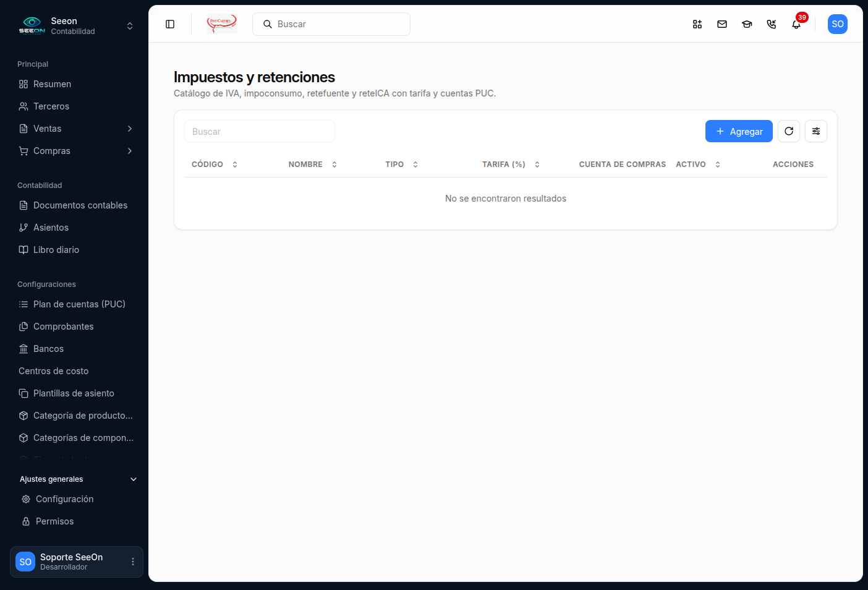868x590 pixels.
Task: Click the Compras shopping cart icon
Action: 23,151
